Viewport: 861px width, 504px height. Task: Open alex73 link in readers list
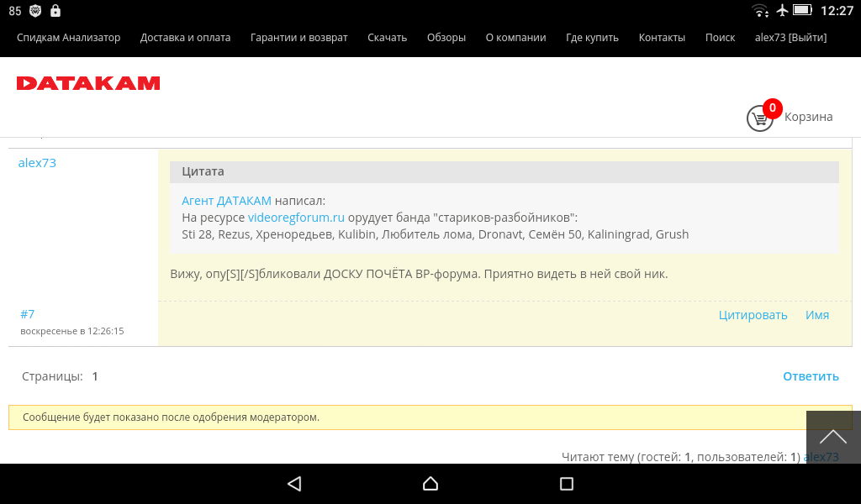pos(821,457)
